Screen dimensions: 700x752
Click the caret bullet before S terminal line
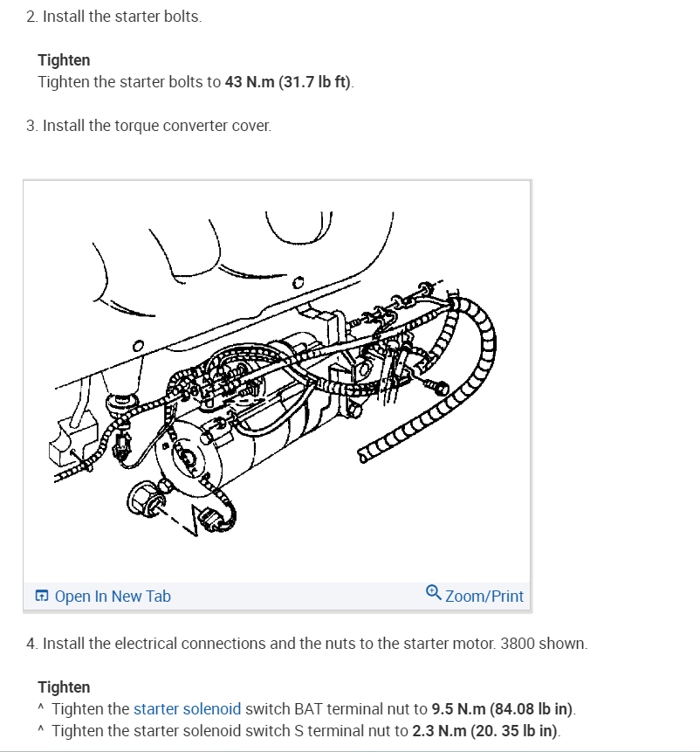(41, 729)
